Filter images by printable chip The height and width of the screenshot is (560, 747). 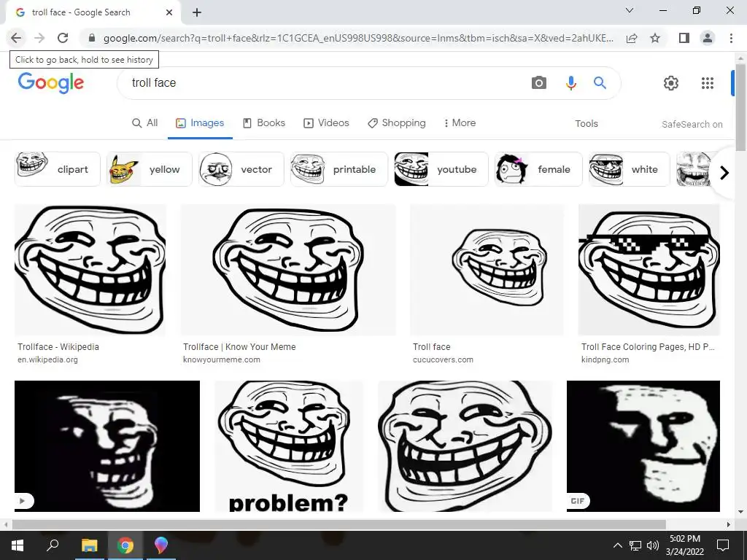coord(339,169)
